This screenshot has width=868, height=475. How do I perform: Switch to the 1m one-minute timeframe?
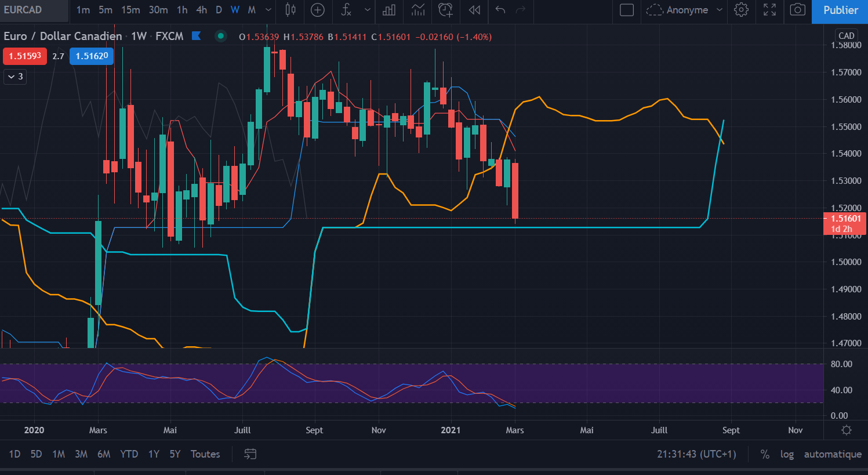83,10
